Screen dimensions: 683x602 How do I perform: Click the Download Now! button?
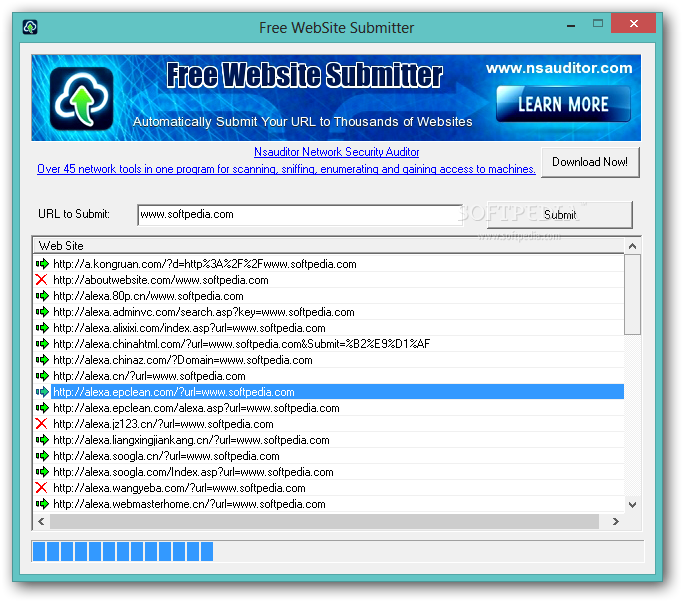click(590, 162)
